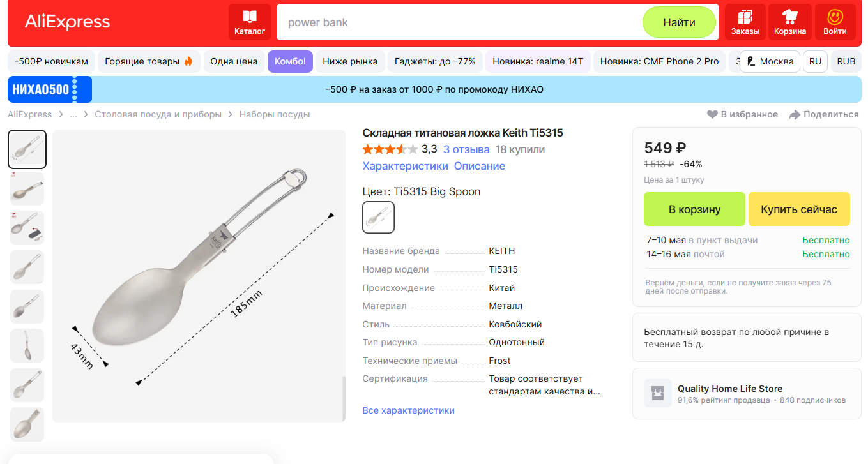
Task: Click the Купить сейчас button
Action: [798, 209]
